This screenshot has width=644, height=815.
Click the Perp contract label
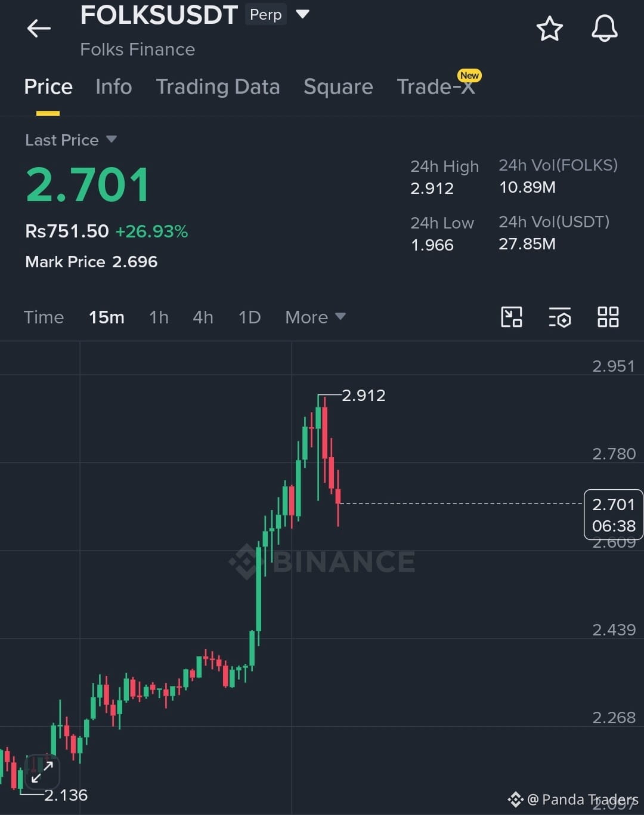point(265,14)
